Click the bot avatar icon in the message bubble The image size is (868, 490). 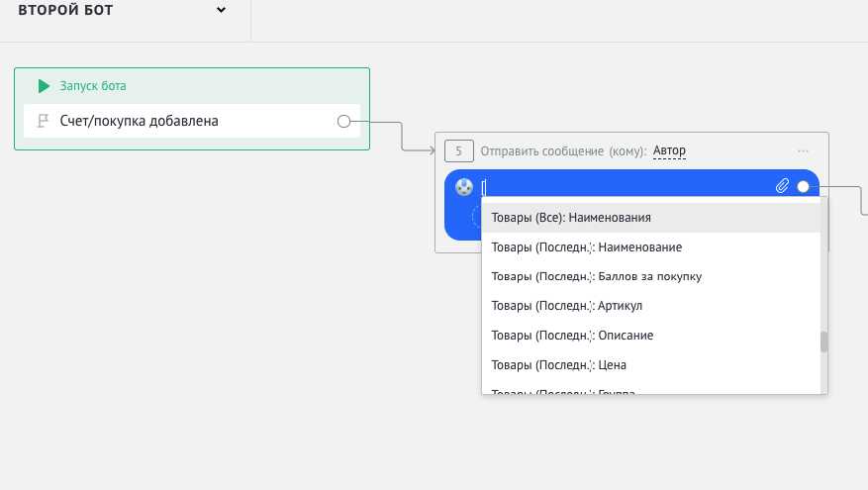point(464,187)
